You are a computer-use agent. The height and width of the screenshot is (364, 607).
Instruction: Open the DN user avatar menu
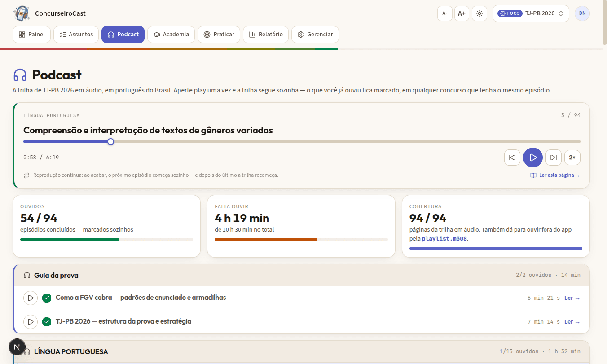click(582, 13)
